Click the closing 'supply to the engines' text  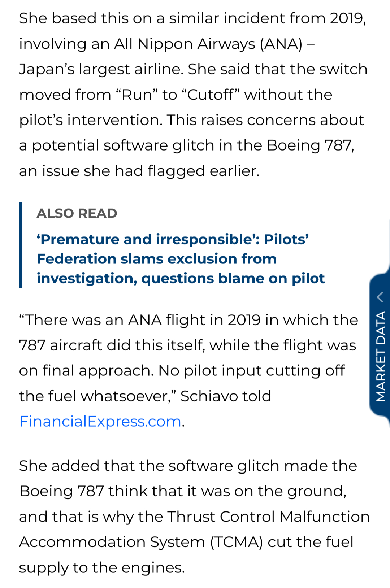tap(101, 567)
